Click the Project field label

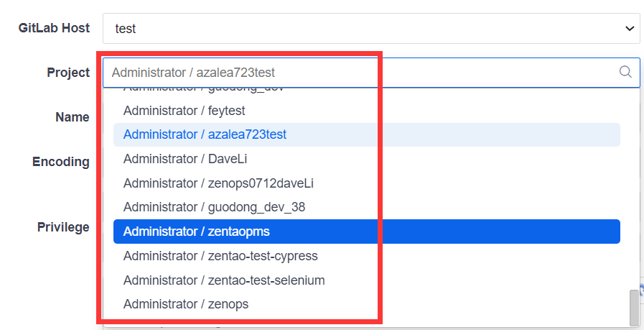68,73
